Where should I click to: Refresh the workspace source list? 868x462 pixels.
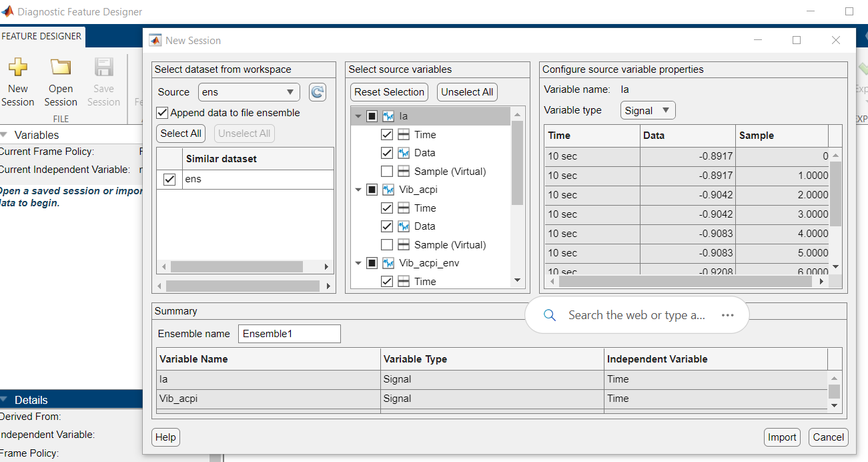point(318,92)
